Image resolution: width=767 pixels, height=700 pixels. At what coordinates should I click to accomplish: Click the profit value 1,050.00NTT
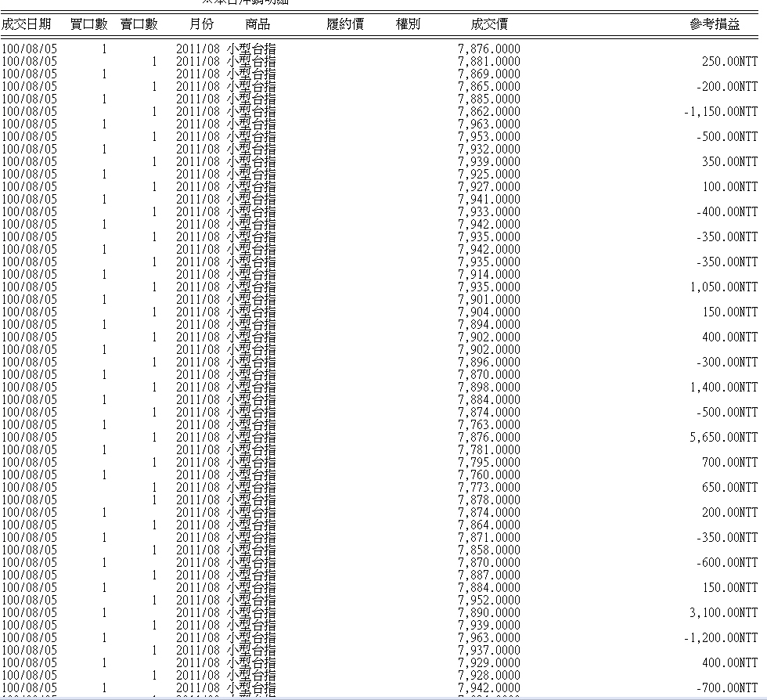[x=724, y=287]
